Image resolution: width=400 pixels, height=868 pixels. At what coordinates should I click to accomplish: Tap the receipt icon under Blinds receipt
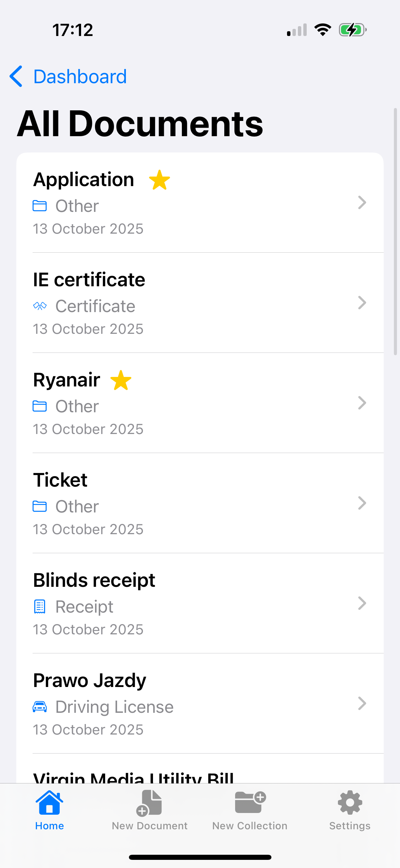[x=40, y=607]
